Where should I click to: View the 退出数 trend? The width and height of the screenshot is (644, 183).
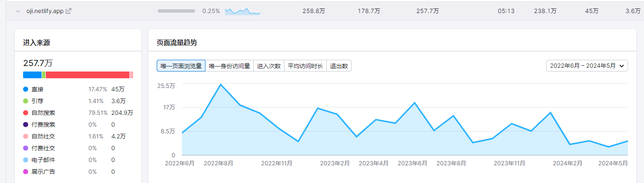coord(339,66)
